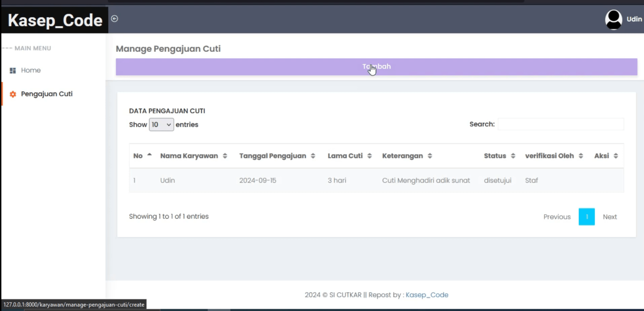Open the Kasep_Code footer link
Viewport: 644px width, 311px height.
click(x=427, y=295)
